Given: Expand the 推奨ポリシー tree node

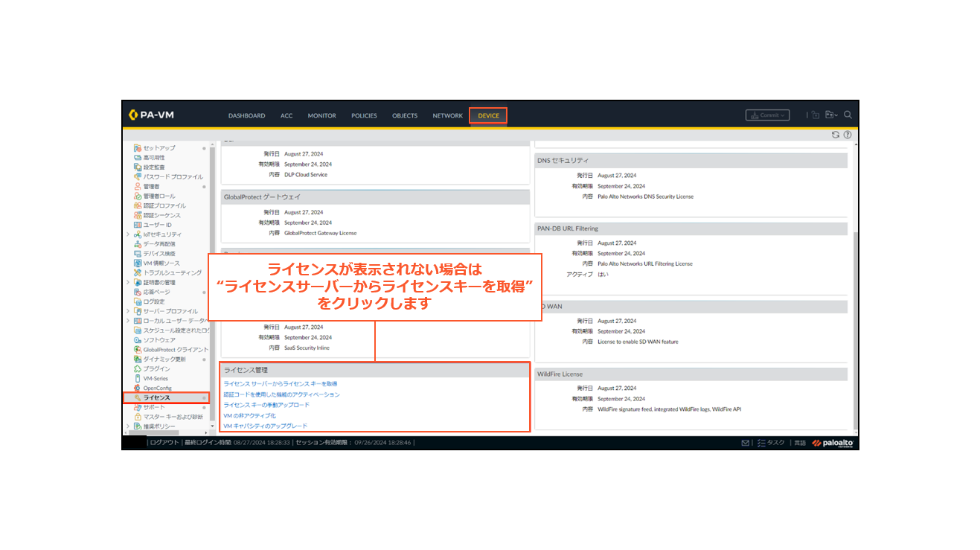Looking at the screenshot, I should 128,426.
